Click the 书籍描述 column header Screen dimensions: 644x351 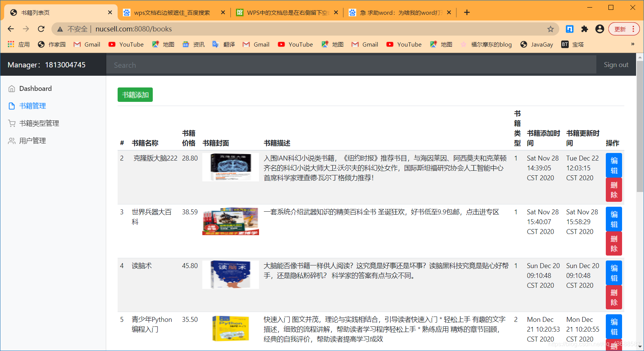[277, 143]
